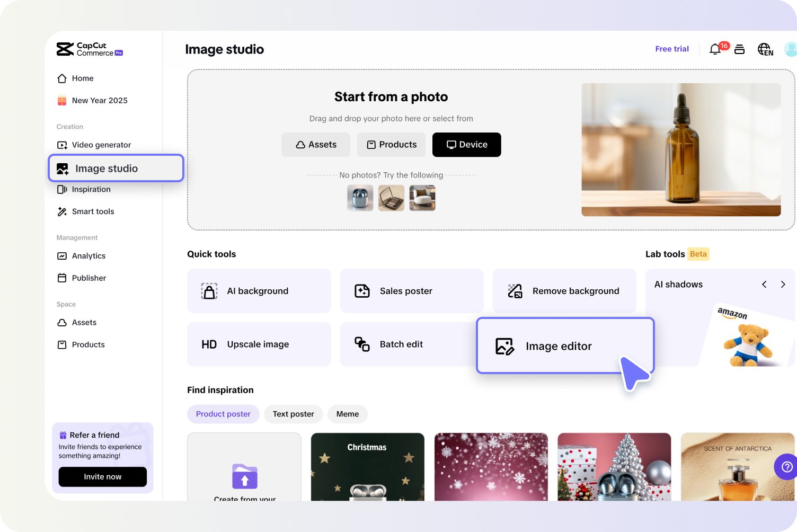Open the Inspiration page from the sidebar
Screen dimensions: 797x532
click(91, 189)
